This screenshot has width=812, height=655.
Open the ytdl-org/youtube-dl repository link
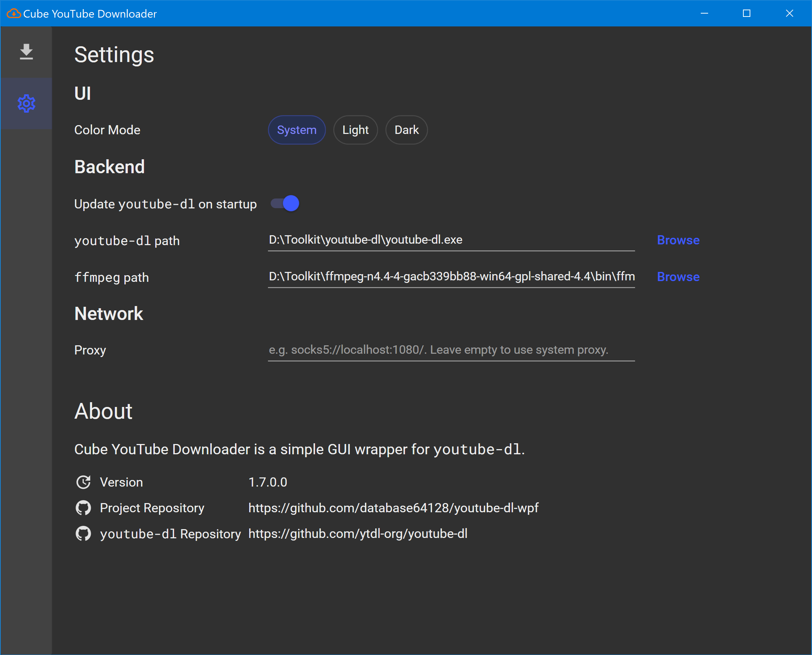click(358, 534)
